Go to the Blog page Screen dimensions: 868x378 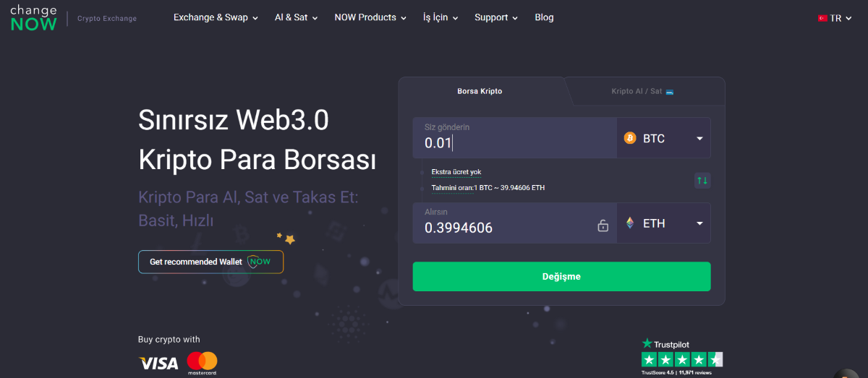544,17
